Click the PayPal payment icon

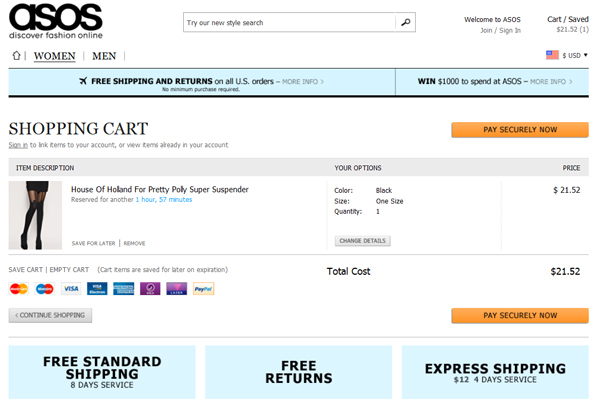203,289
